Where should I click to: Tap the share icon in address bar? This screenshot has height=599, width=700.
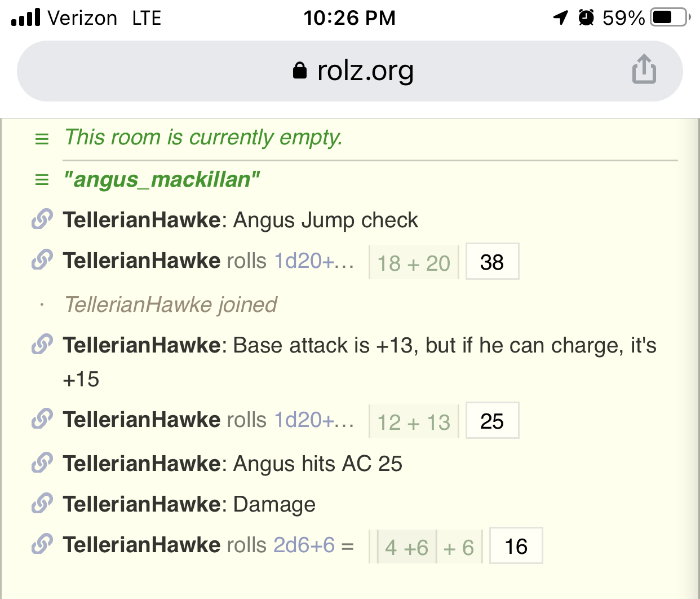[x=644, y=70]
